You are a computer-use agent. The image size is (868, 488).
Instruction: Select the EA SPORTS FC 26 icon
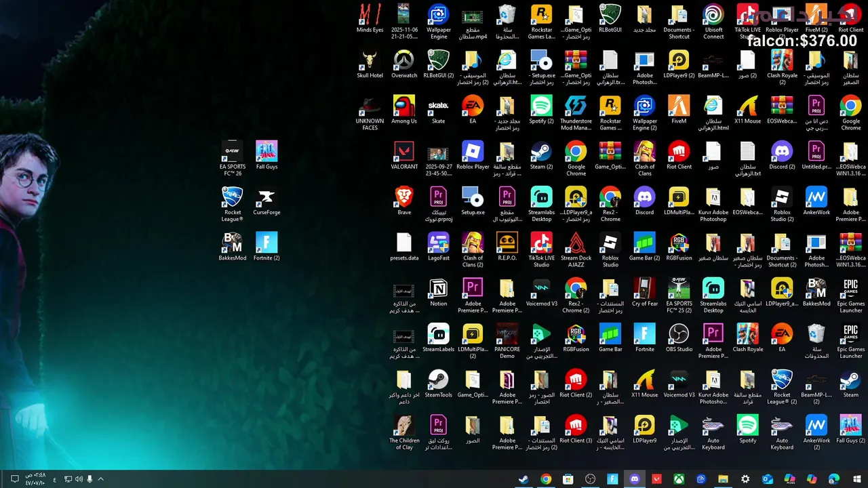click(232, 159)
